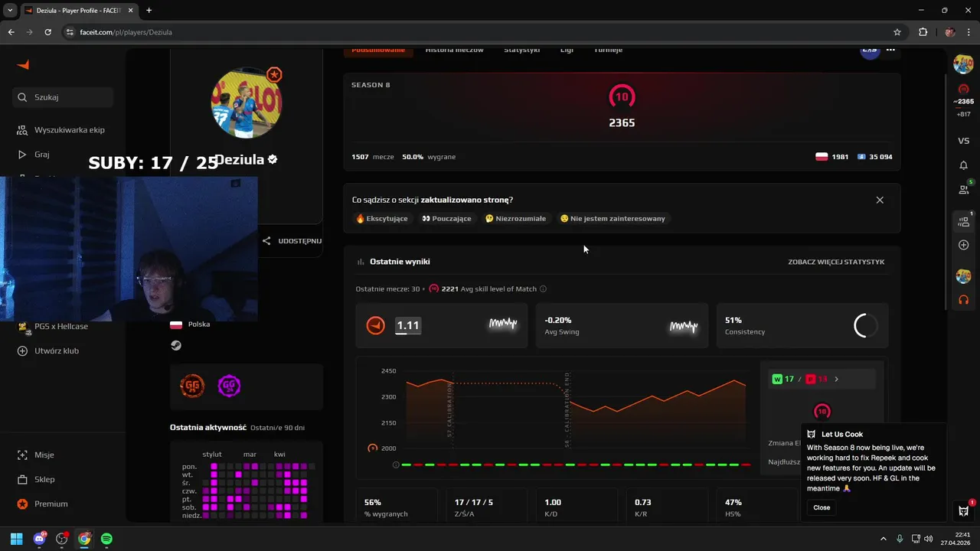Expand the W 17 / P 13 chevron
This screenshot has width=980, height=551.
click(x=836, y=379)
